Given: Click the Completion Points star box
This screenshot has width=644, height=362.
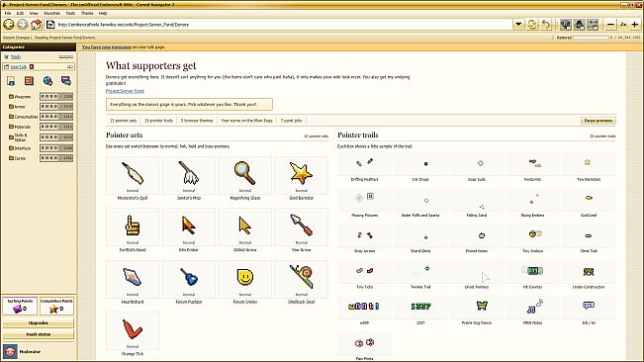Looking at the screenshot, I should 56,307.
